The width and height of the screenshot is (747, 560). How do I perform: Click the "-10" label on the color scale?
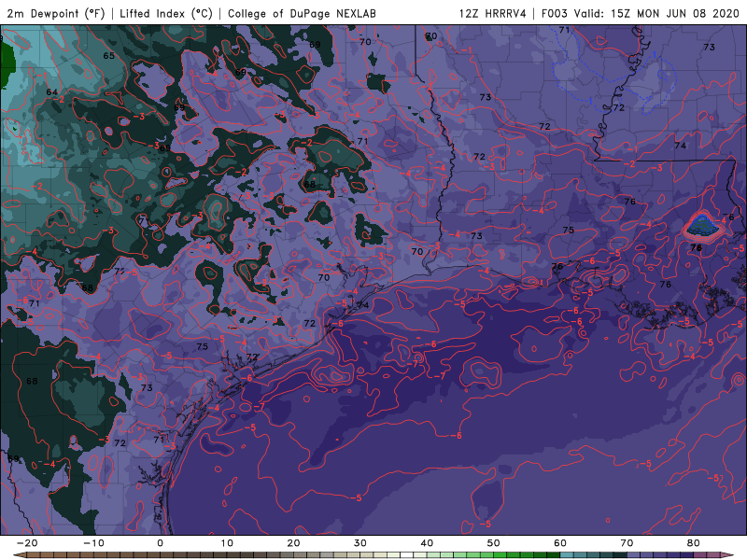tap(93, 543)
